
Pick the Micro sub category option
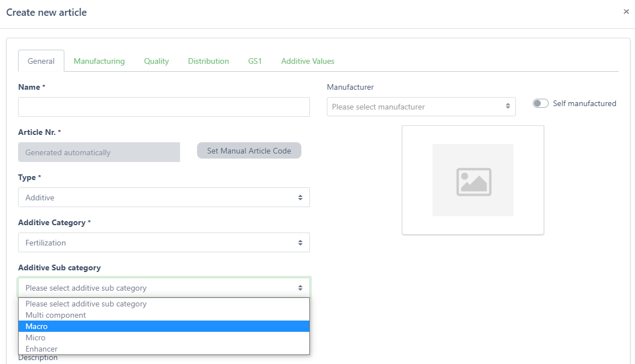coord(164,337)
